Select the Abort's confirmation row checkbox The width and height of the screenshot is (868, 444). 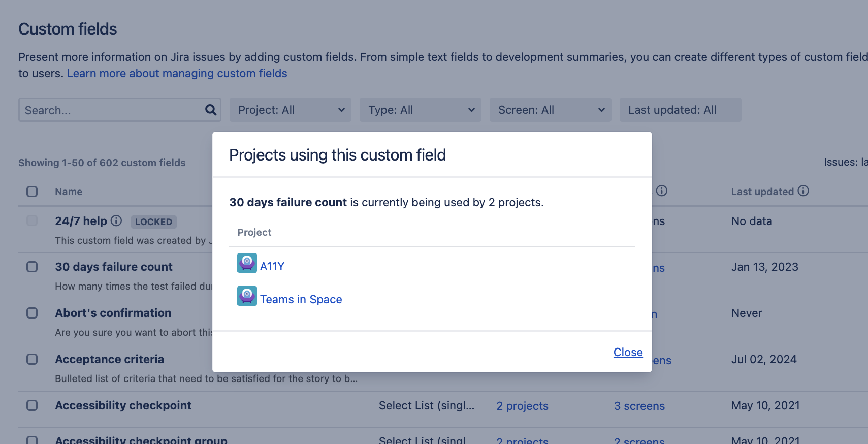pyautogui.click(x=32, y=313)
